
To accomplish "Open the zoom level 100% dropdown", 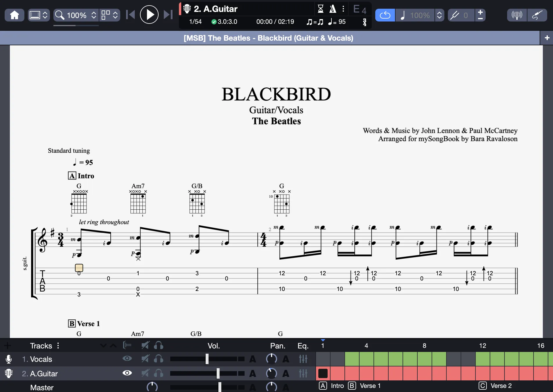I will tap(76, 15).
